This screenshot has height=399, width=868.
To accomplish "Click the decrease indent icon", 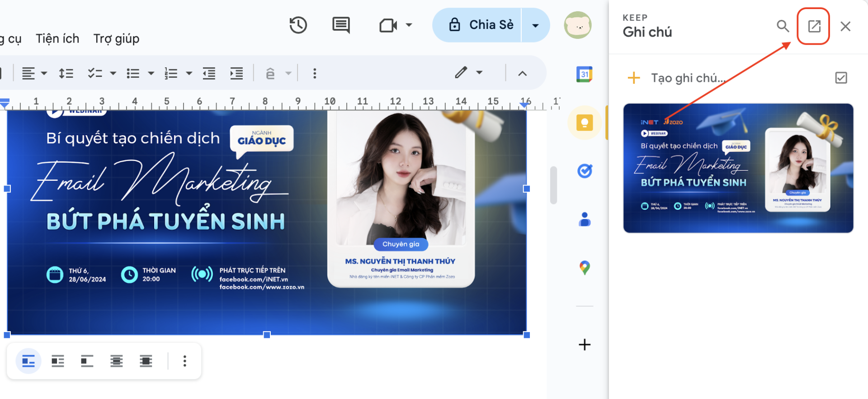I will 209,73.
